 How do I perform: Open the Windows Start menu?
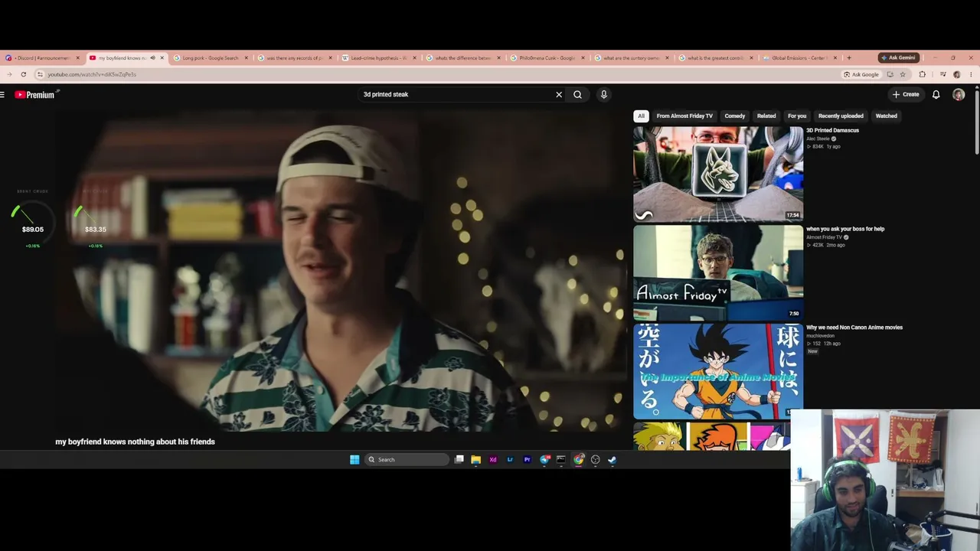354,460
